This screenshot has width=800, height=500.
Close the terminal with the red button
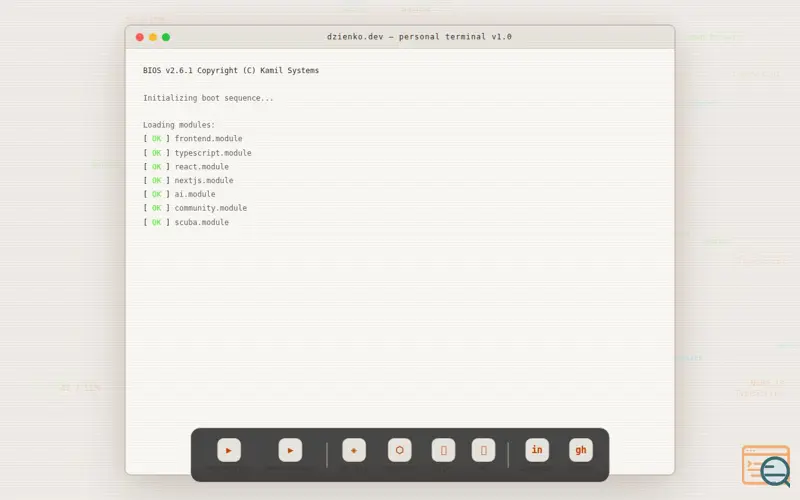[139, 37]
